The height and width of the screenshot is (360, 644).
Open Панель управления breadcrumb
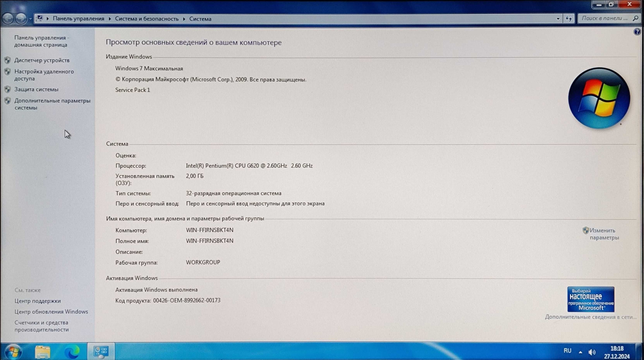(x=78, y=19)
